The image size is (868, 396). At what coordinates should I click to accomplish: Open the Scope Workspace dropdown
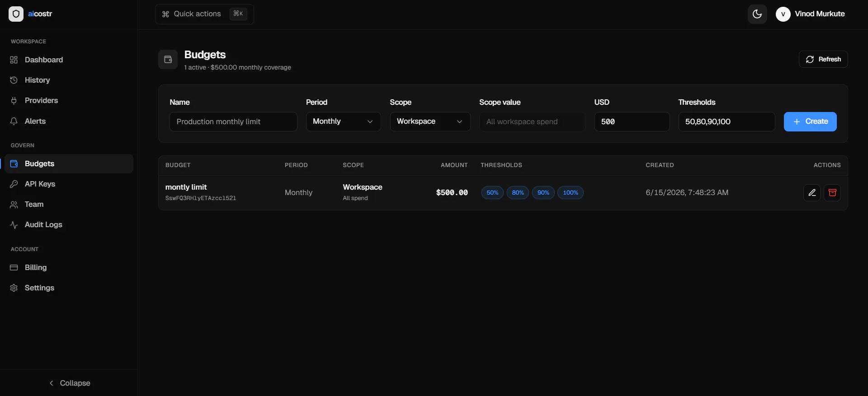coord(430,121)
